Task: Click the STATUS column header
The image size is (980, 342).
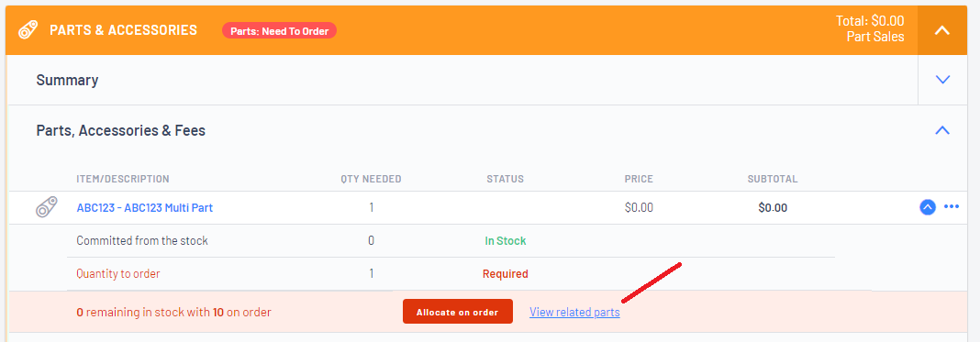Action: (x=505, y=179)
